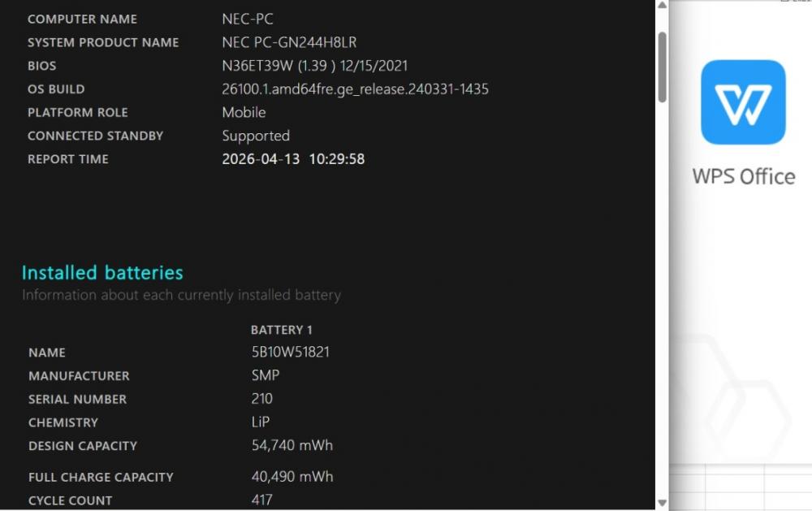Click the scrollbar up arrow
The width and height of the screenshot is (812, 511).
pyautogui.click(x=663, y=6)
